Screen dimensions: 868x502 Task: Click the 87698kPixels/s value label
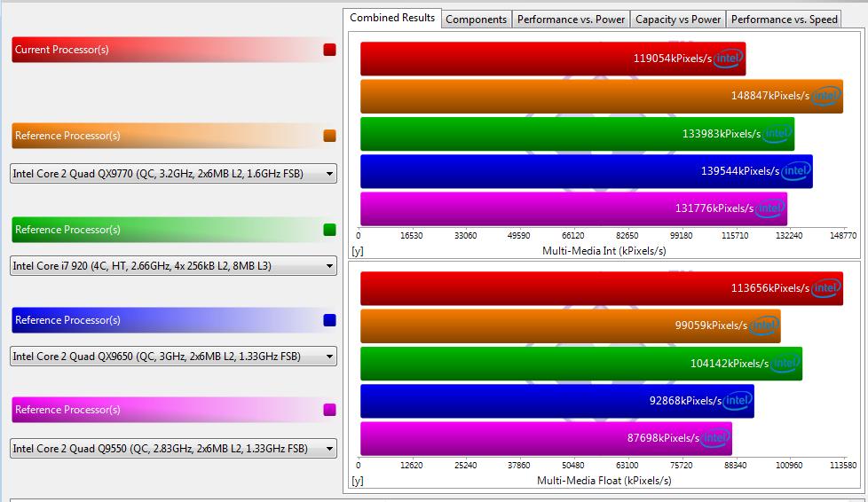663,438
